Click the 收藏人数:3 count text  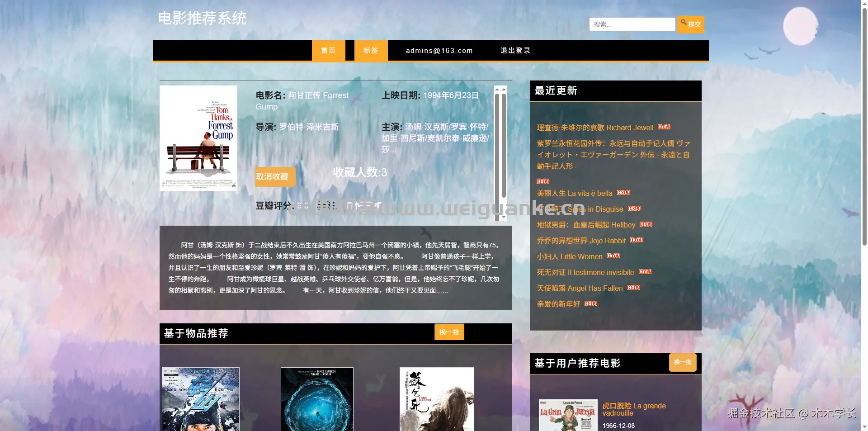(360, 172)
